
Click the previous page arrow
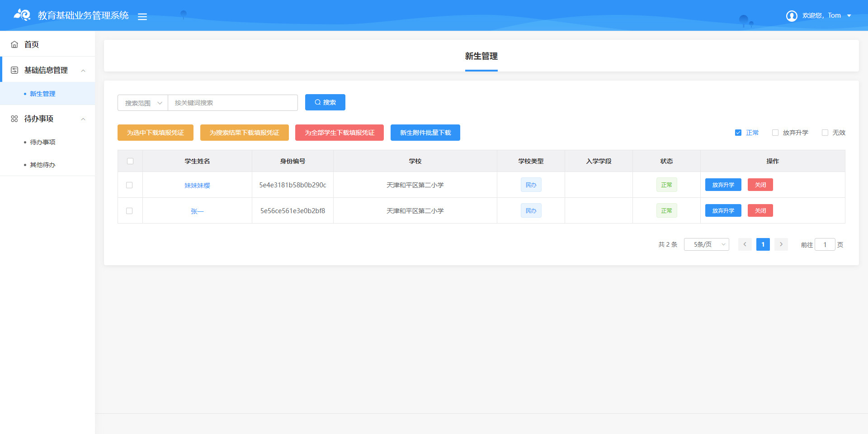point(745,244)
